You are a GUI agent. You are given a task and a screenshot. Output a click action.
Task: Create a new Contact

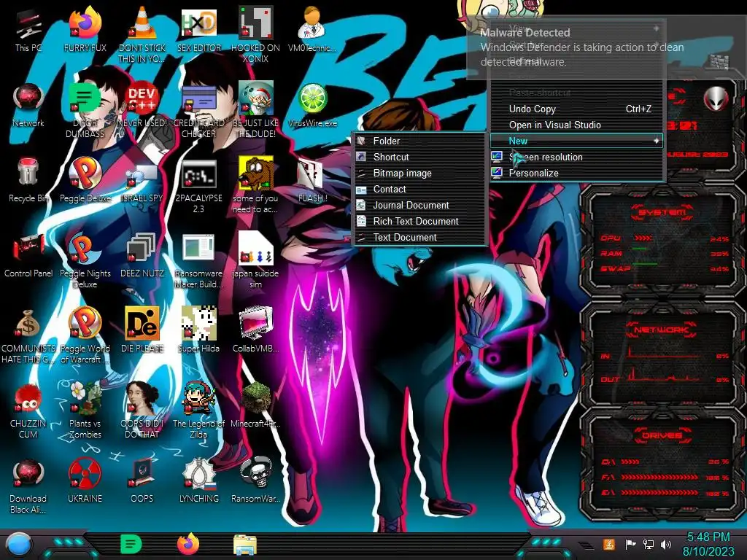coord(419,189)
